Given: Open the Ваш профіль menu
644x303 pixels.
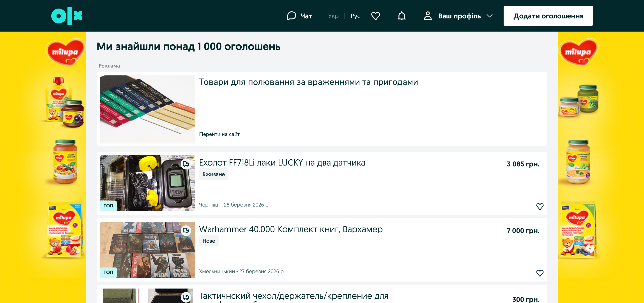Looking at the screenshot, I should click(x=459, y=16).
